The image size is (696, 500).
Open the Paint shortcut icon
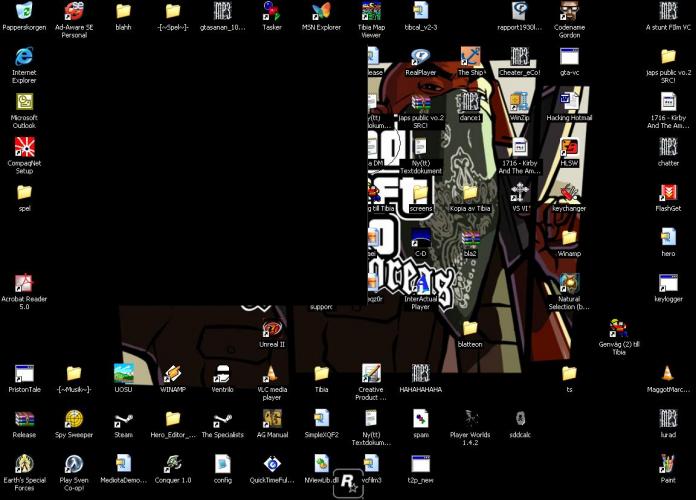668,463
